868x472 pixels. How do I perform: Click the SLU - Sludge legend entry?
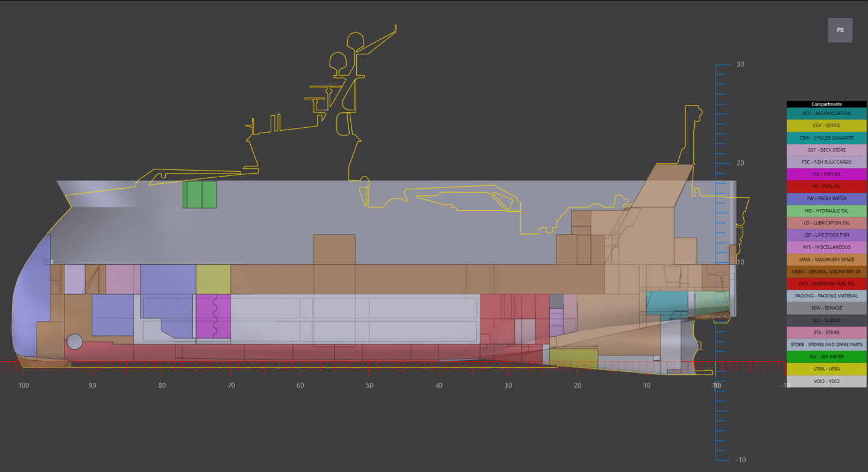pos(826,320)
